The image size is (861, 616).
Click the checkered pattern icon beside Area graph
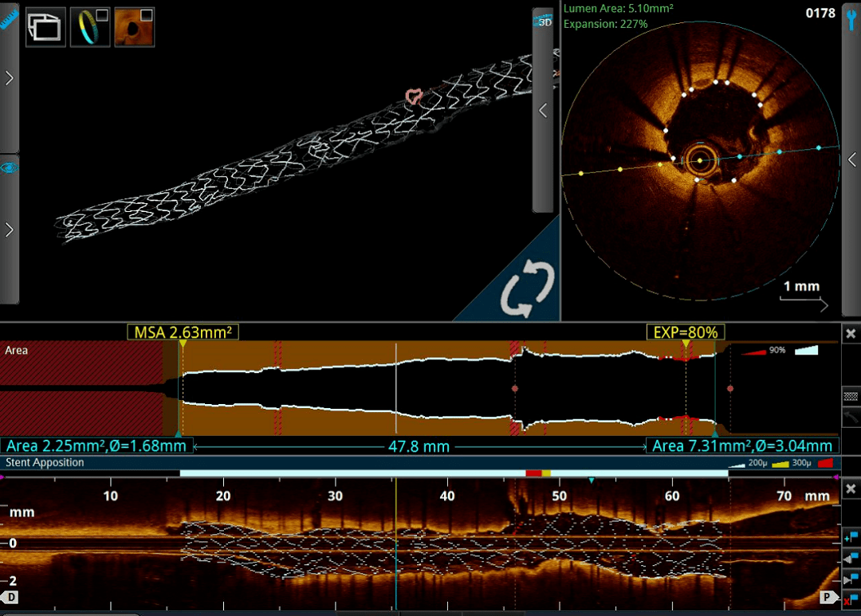pyautogui.click(x=851, y=395)
